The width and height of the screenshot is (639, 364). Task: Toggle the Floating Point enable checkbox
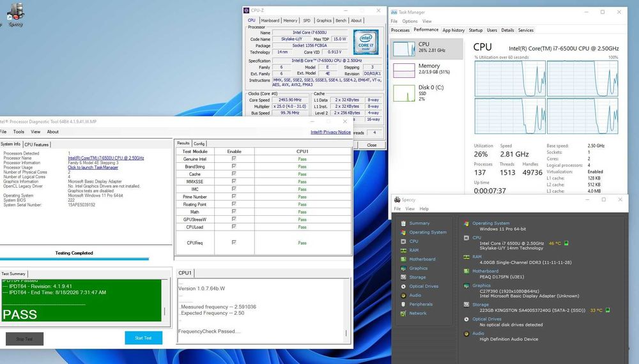tap(234, 204)
